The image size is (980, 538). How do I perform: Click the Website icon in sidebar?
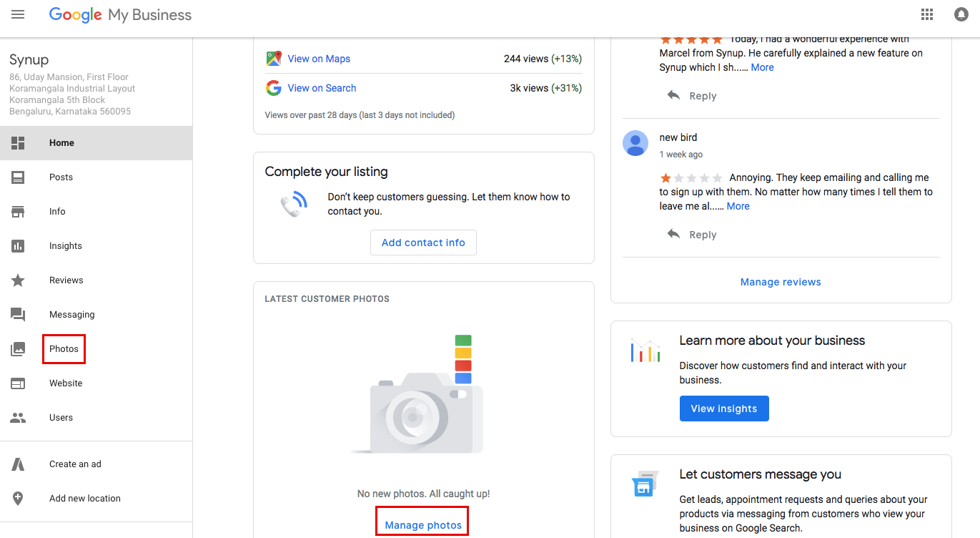pyautogui.click(x=18, y=383)
